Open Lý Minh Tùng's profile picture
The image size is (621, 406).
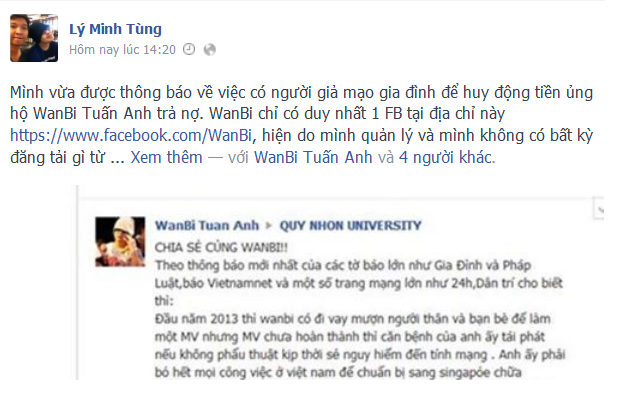pyautogui.click(x=34, y=38)
